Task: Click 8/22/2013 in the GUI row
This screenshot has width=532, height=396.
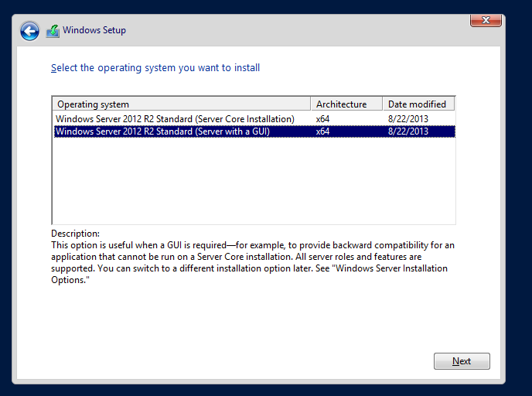Action: (x=408, y=131)
